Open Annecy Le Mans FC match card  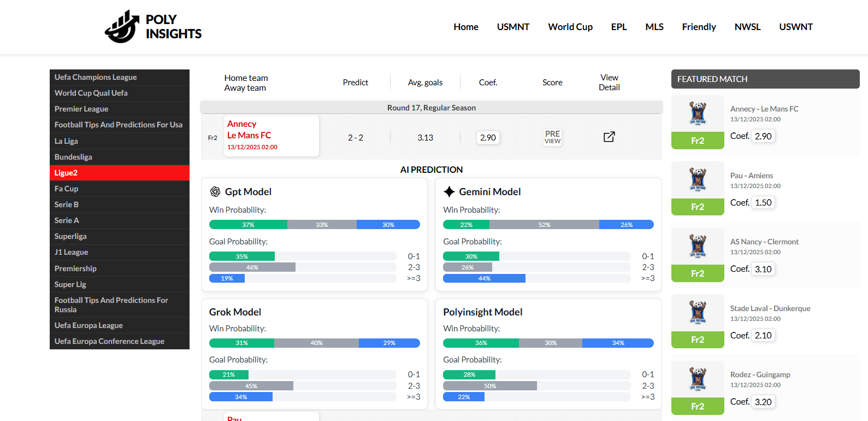click(x=271, y=136)
